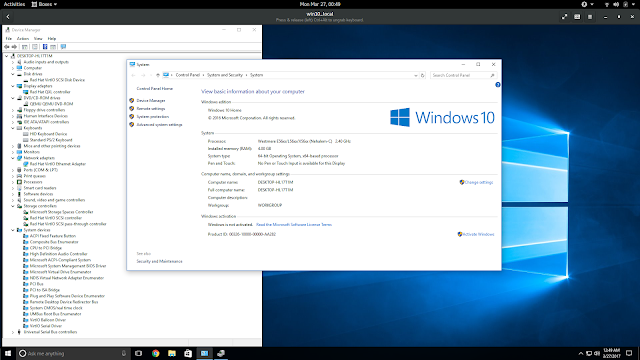Open the notification center icon

[629, 353]
